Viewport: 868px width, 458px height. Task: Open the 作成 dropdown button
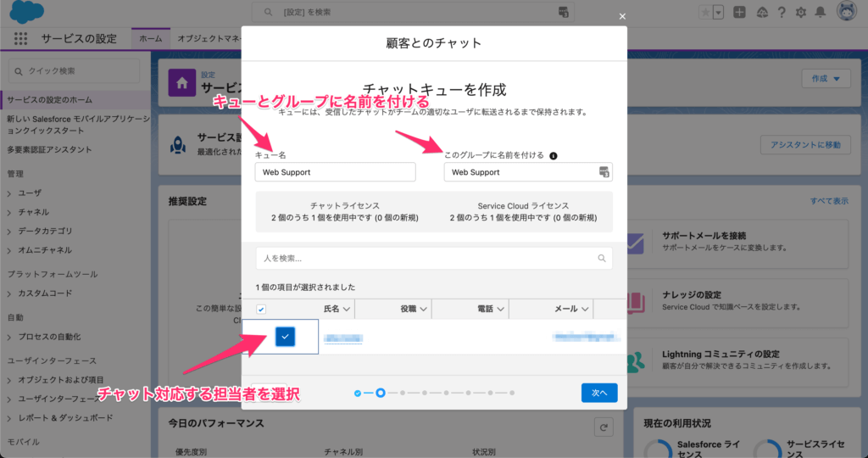(826, 79)
